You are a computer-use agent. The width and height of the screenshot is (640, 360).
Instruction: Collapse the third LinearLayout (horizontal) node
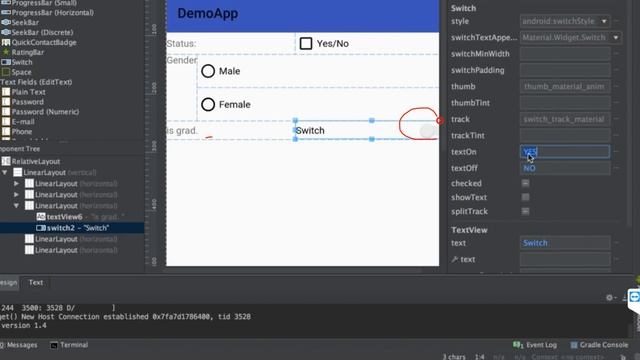(16, 206)
